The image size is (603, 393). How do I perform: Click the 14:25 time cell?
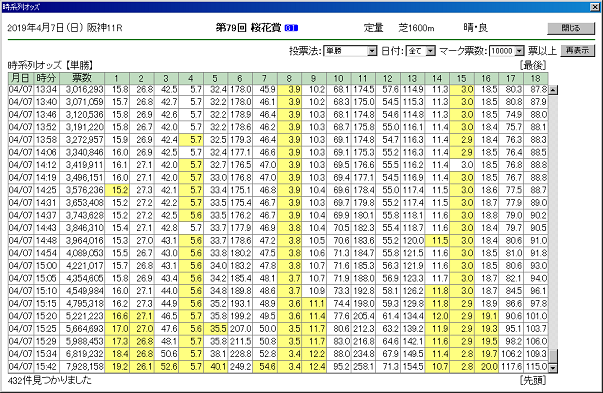pos(46,190)
